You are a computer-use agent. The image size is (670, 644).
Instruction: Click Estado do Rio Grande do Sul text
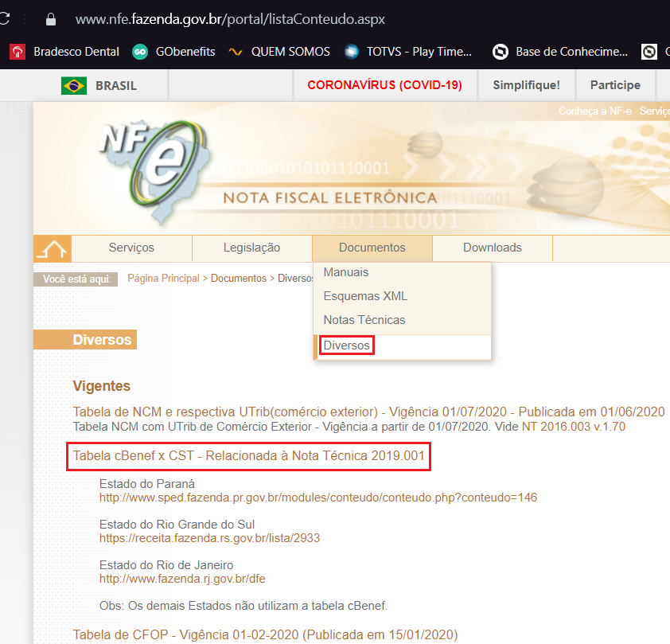click(177, 525)
